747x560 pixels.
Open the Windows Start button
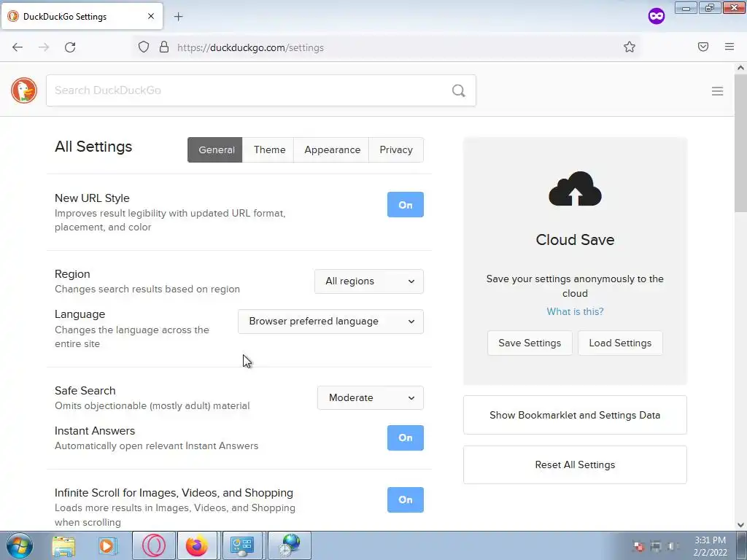pos(20,546)
